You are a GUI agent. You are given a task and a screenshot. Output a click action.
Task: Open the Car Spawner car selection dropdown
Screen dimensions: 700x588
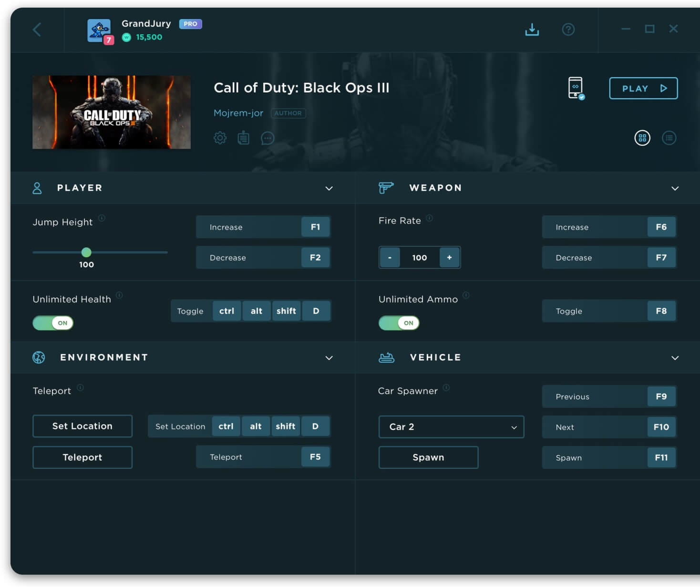click(451, 427)
